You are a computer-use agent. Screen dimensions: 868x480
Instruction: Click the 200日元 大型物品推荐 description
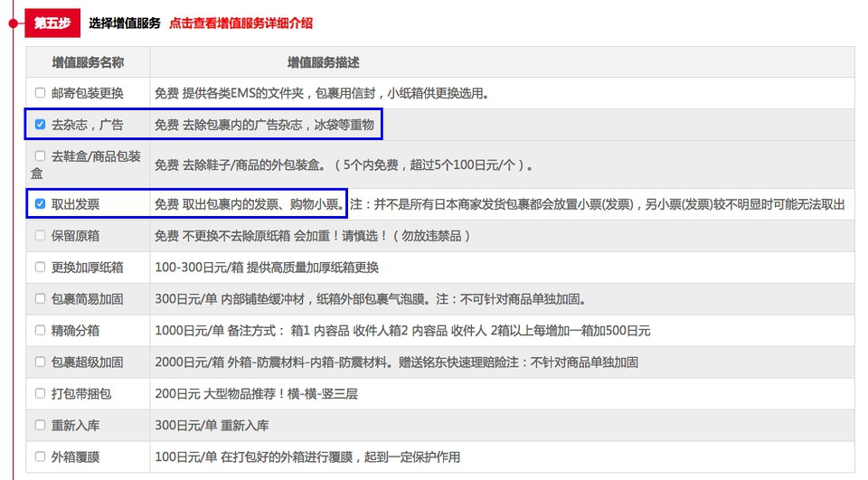click(256, 393)
